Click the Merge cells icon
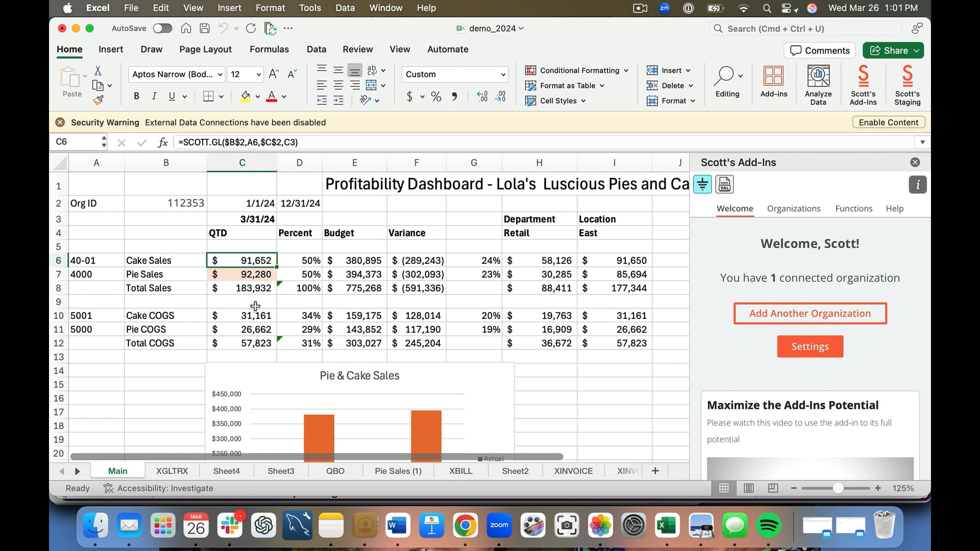 tap(372, 85)
